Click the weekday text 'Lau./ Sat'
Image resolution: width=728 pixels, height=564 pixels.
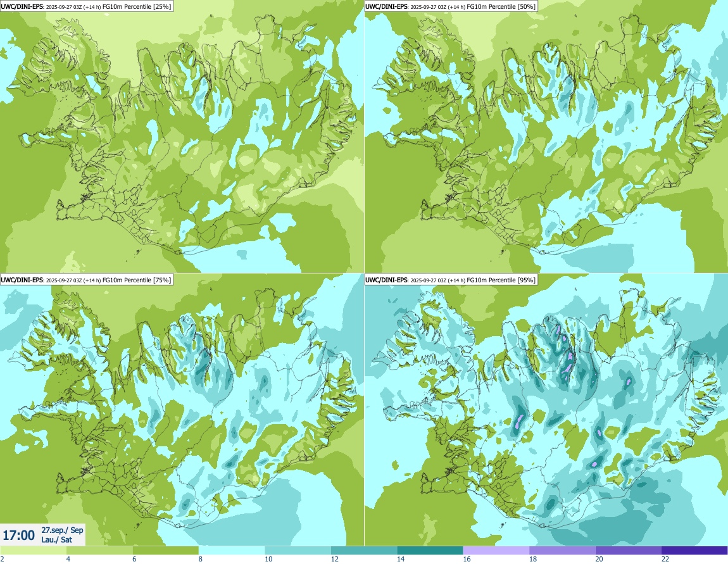56,539
